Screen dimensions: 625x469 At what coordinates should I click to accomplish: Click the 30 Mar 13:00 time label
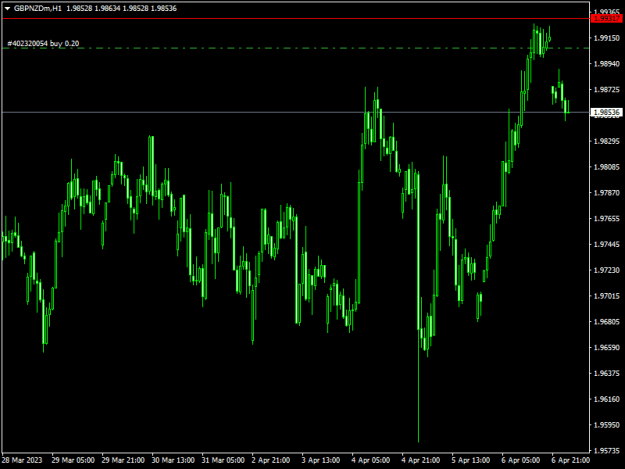[173, 460]
